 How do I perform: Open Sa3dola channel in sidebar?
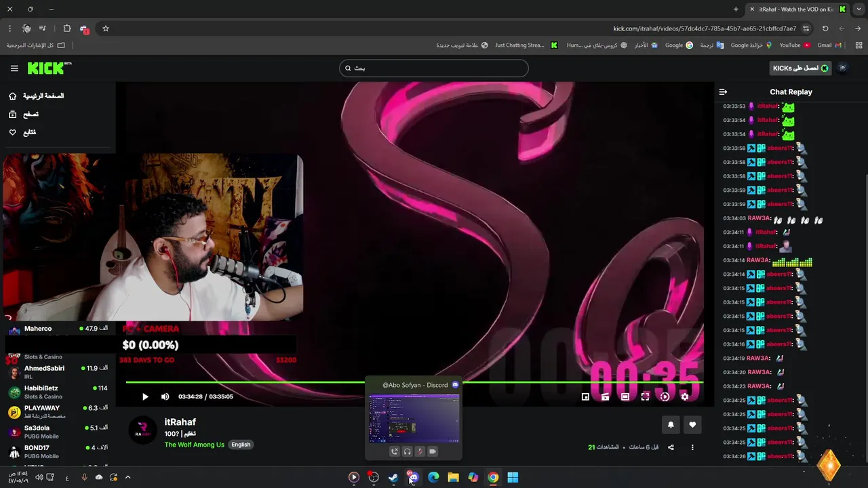point(58,431)
